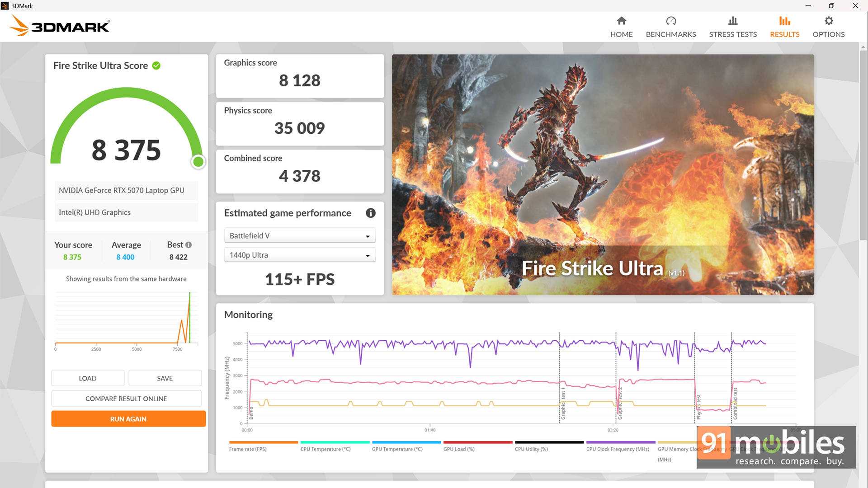Viewport: 868px width, 488px height.
Task: Click the Your score value 8 375
Action: [72, 257]
